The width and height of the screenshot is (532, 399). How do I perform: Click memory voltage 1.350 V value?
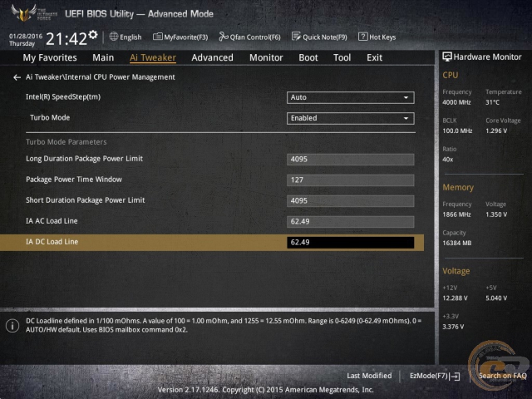click(x=496, y=214)
